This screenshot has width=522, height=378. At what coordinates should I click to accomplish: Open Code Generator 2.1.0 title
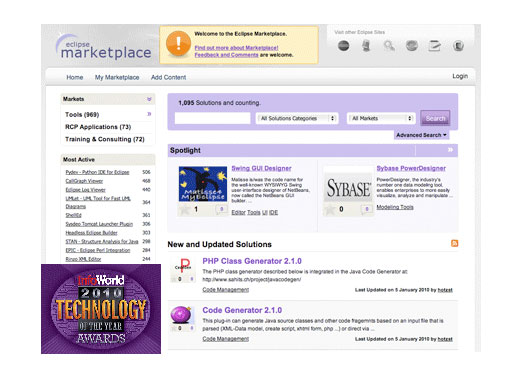pyautogui.click(x=242, y=310)
